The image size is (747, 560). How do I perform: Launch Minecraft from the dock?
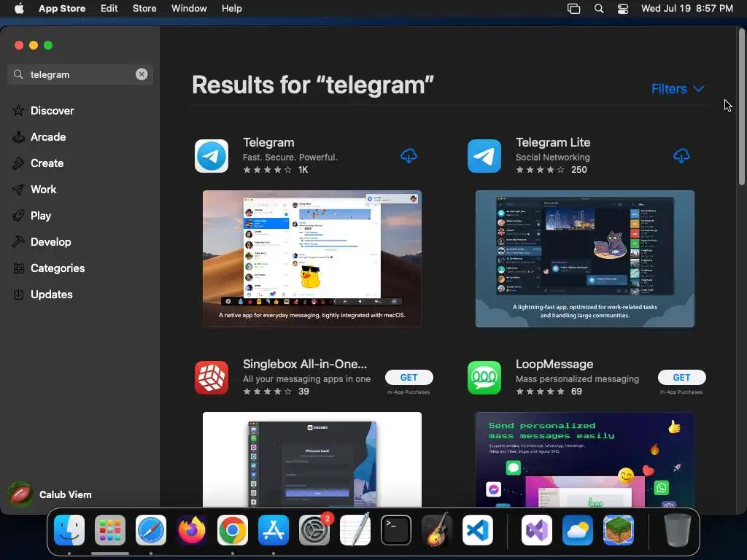(619, 530)
